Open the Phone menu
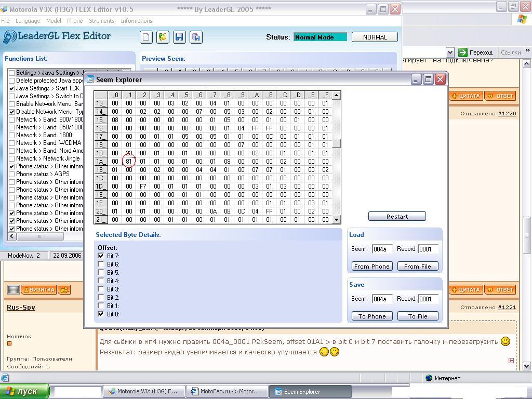Screen dimensions: 532x399 point(75,21)
